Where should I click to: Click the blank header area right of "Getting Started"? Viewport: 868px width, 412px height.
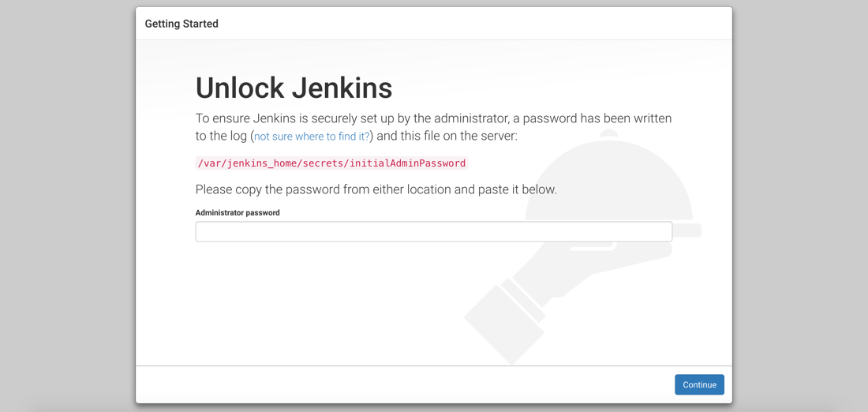coord(473,24)
